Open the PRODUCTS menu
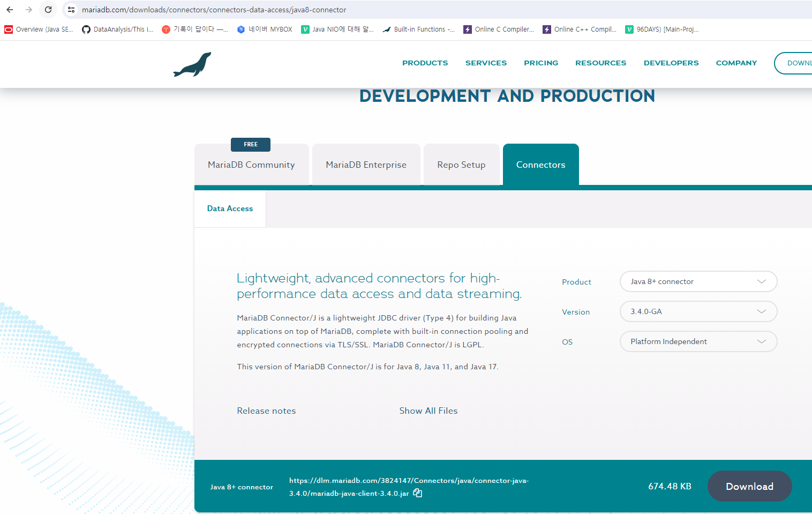The height and width of the screenshot is (514, 812). 425,63
